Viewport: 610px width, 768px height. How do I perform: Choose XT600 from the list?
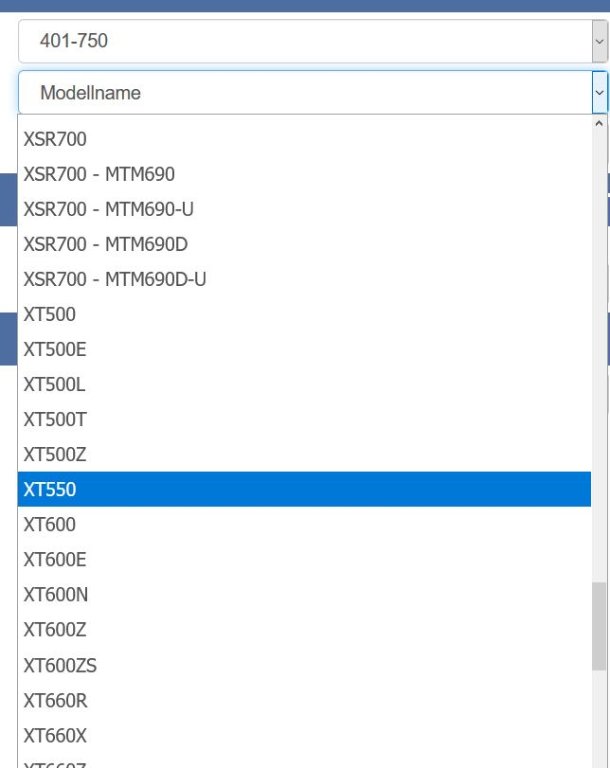pos(304,525)
